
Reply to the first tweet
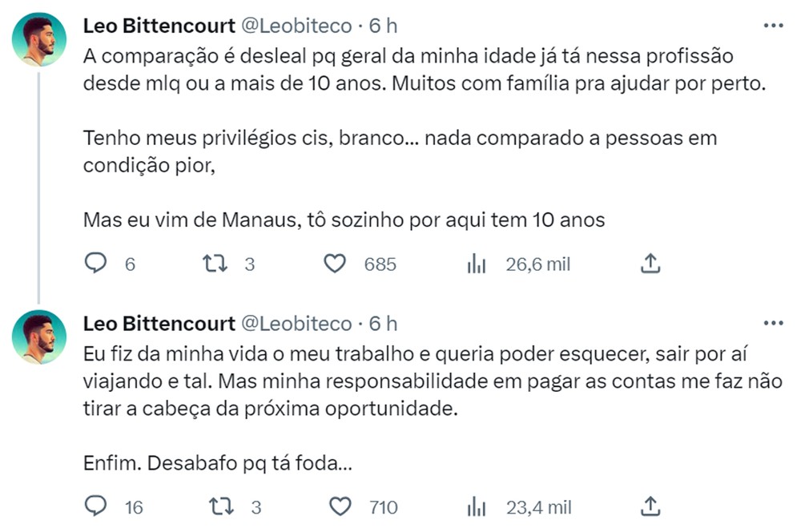tap(96, 263)
